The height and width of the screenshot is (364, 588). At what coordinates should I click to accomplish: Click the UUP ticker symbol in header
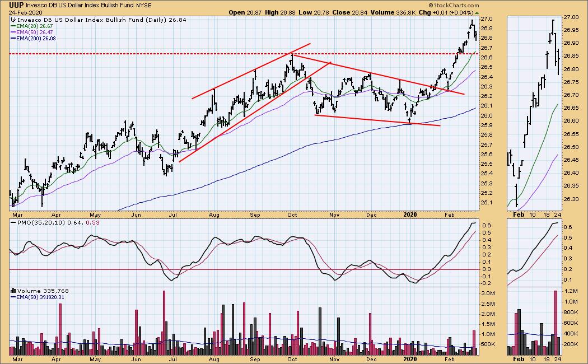(17, 4)
